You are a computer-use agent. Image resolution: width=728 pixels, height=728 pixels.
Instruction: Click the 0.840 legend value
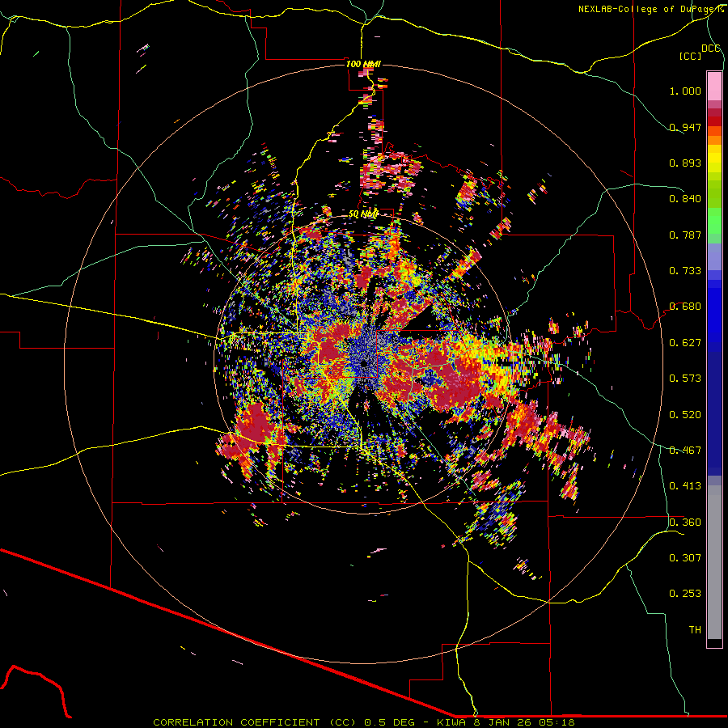click(685, 199)
